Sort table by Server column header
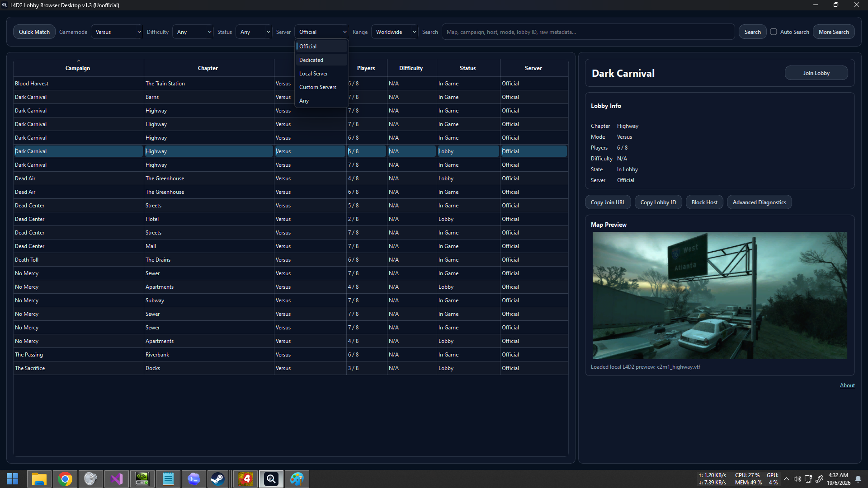Image resolution: width=868 pixels, height=488 pixels. tap(533, 68)
